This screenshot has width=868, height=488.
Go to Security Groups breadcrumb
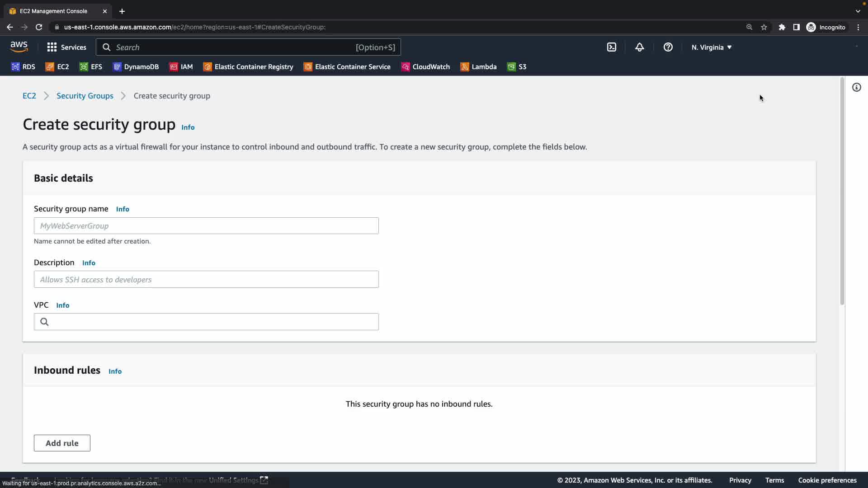point(85,96)
